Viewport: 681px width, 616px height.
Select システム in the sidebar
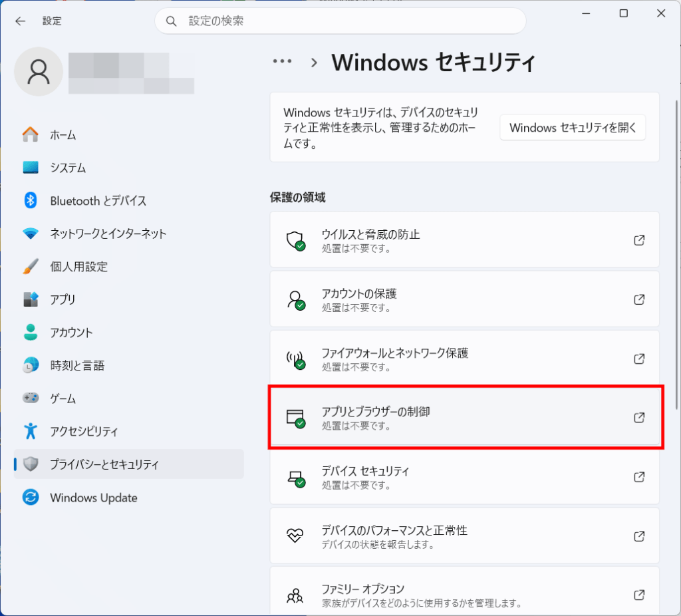tap(68, 168)
